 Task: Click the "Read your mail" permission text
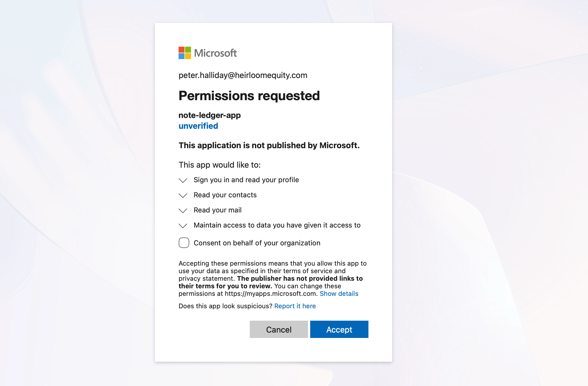(217, 210)
